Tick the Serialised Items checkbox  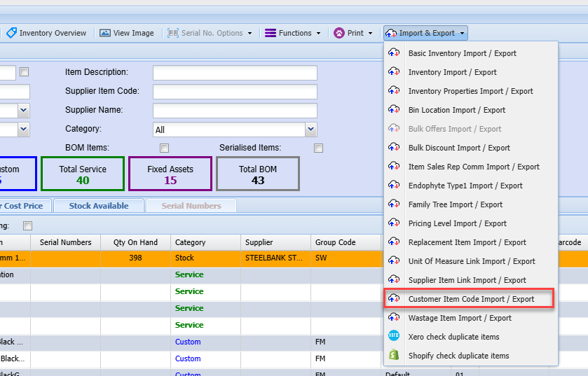(x=319, y=148)
